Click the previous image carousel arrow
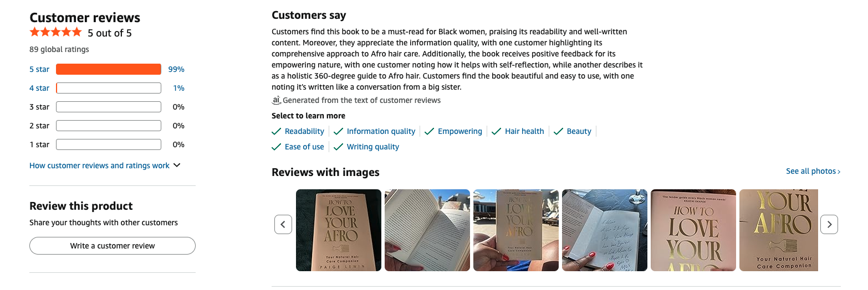 pos(283,224)
